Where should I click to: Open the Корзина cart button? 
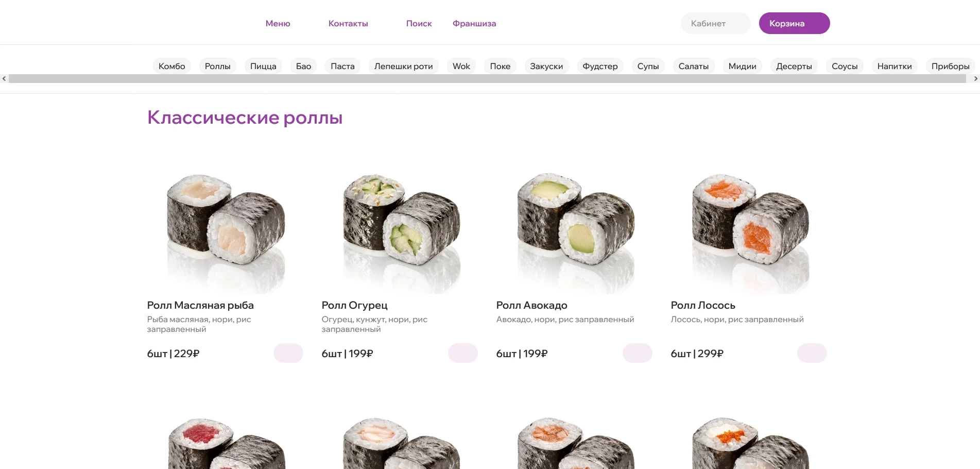coord(795,23)
